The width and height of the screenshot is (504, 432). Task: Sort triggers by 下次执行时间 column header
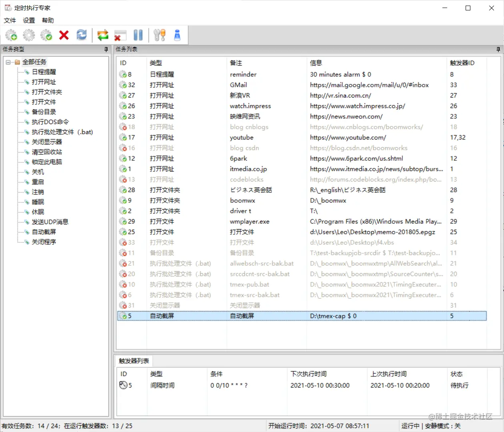coord(327,374)
